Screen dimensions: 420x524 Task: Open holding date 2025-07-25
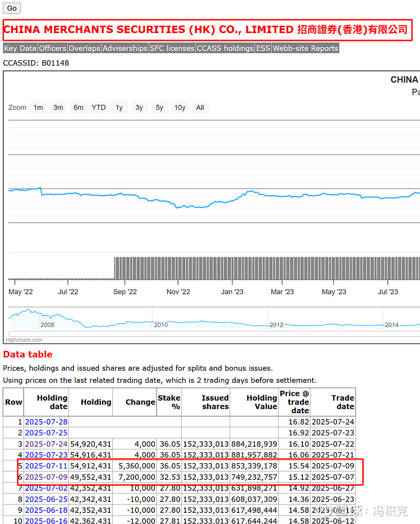click(x=46, y=433)
